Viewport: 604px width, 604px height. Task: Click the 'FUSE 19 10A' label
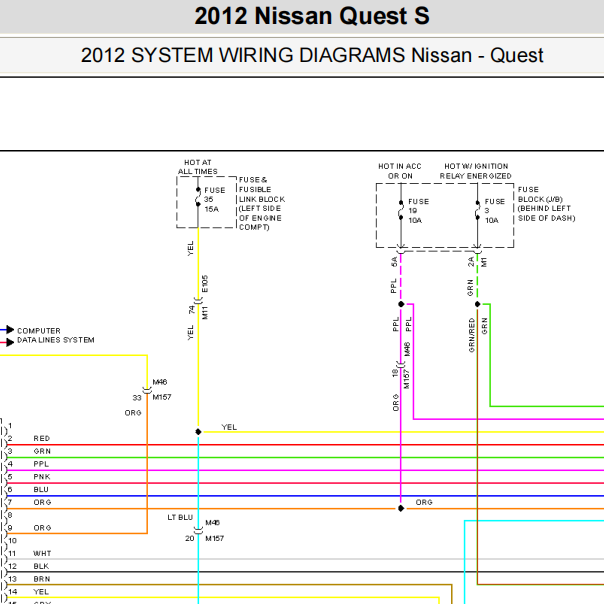(x=418, y=211)
